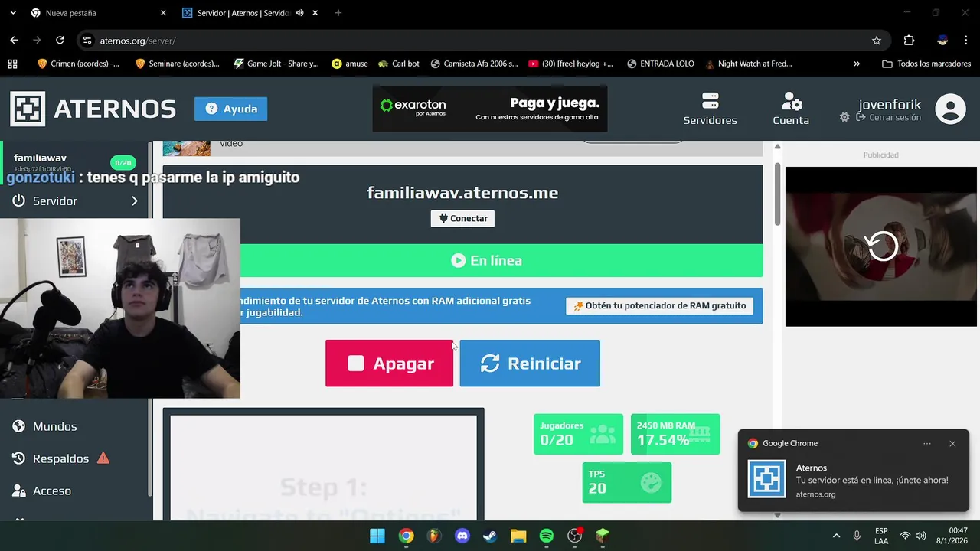Replay the advertisement video in sidebar

[x=881, y=246]
